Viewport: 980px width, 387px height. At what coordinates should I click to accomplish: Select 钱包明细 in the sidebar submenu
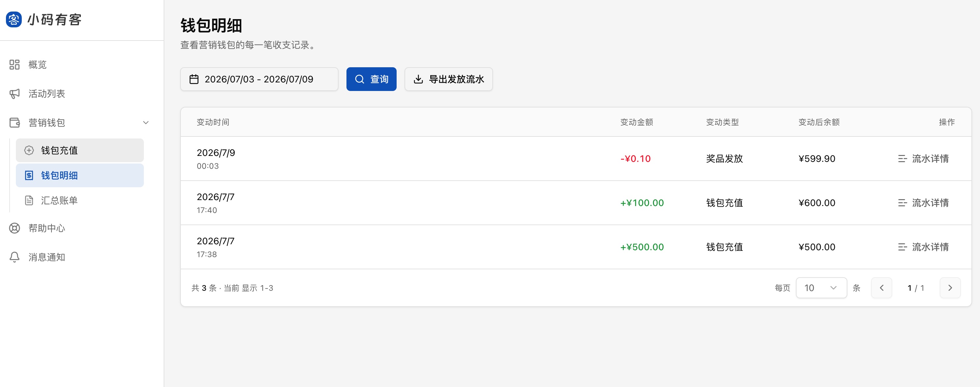[x=80, y=176]
